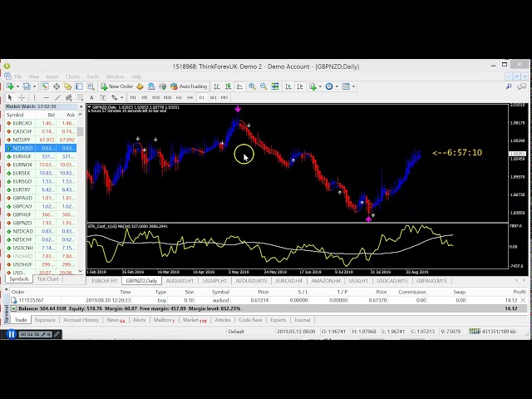532x399 pixels.
Task: Switch chart to H4 timeframe
Action: [189, 97]
